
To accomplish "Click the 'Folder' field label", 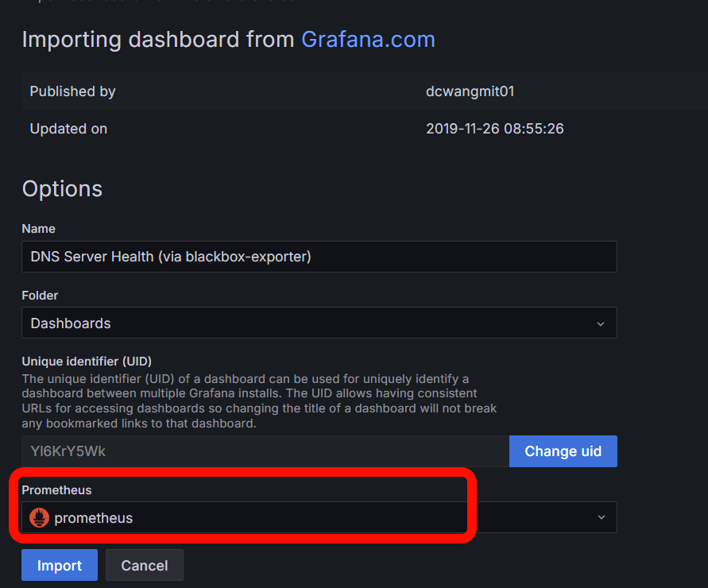I will click(x=40, y=296).
